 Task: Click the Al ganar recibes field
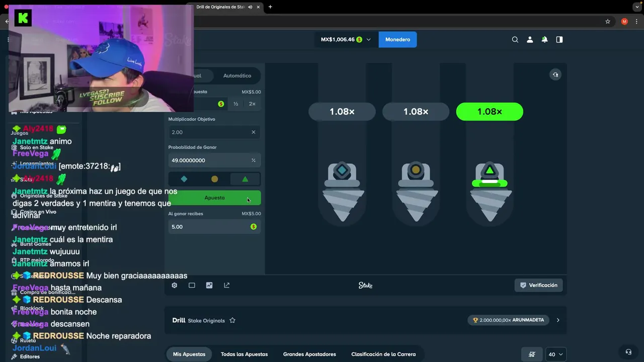(214, 227)
